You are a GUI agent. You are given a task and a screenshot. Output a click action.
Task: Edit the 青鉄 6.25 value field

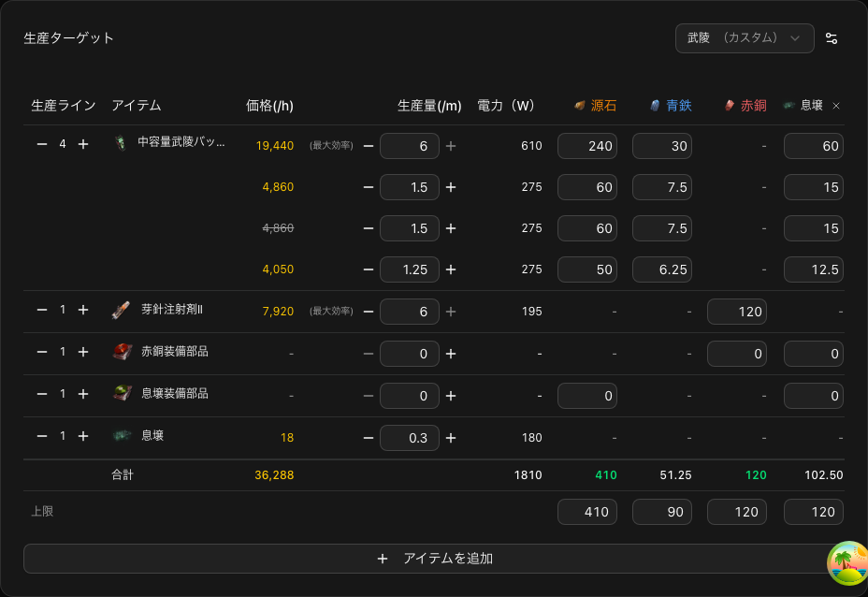pos(662,269)
